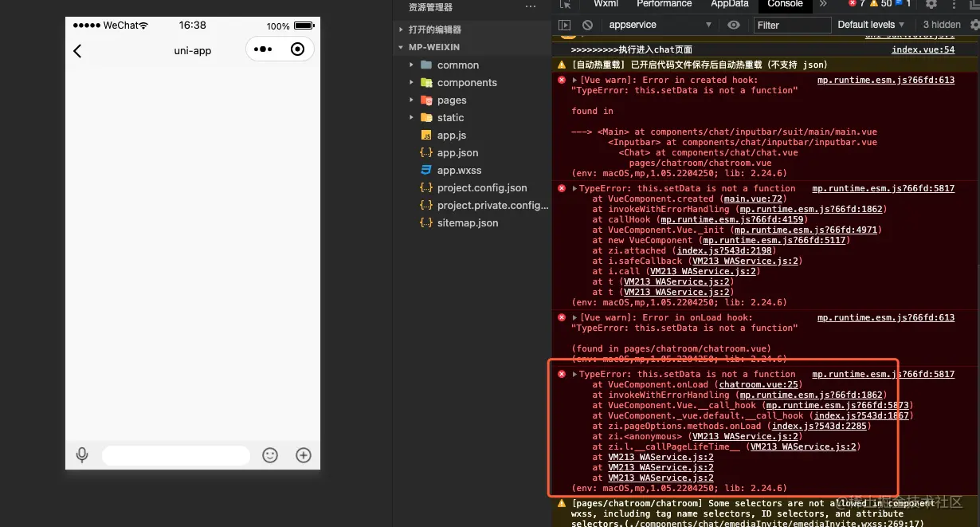The height and width of the screenshot is (527, 980).
Task: Click the blue info message count badge
Action: pyautogui.click(x=904, y=4)
